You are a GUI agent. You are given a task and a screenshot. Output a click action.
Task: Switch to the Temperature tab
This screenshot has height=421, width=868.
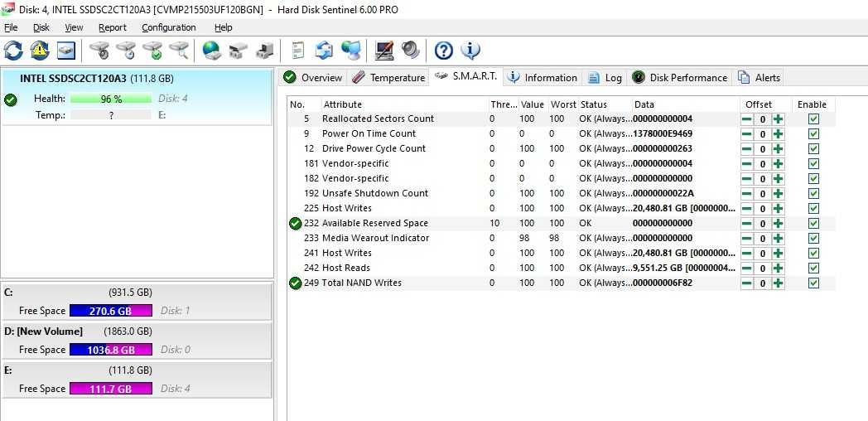388,78
